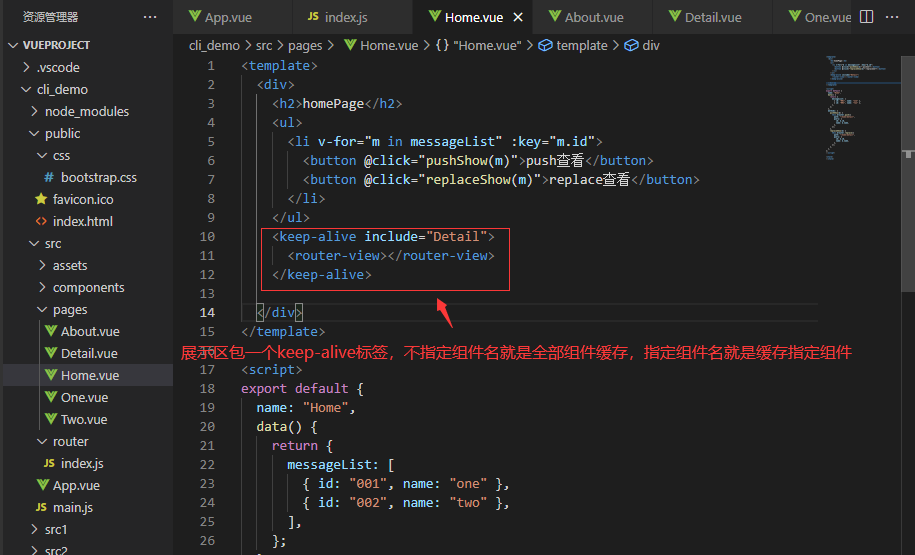915x555 pixels.
Task: Click the name: "Home" code line
Action: [306, 407]
